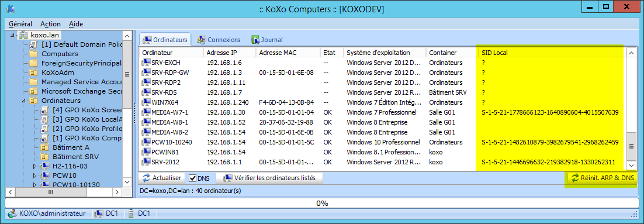Open the Général menu
The height and width of the screenshot is (224, 644).
point(20,24)
